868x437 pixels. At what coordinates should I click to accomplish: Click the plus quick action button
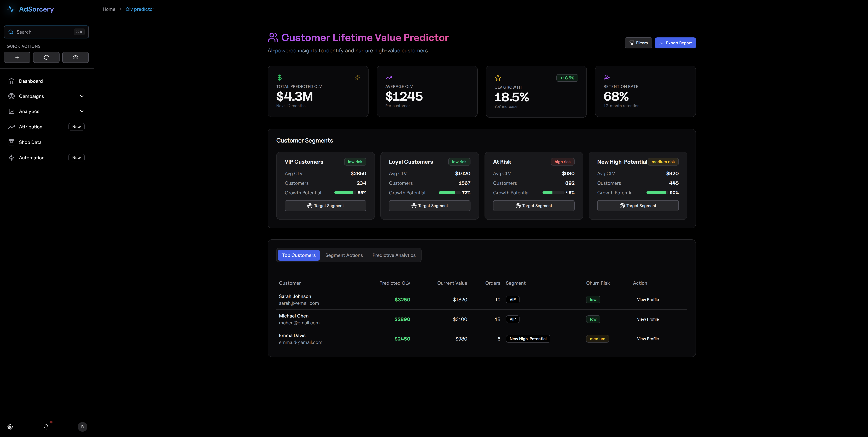click(17, 57)
